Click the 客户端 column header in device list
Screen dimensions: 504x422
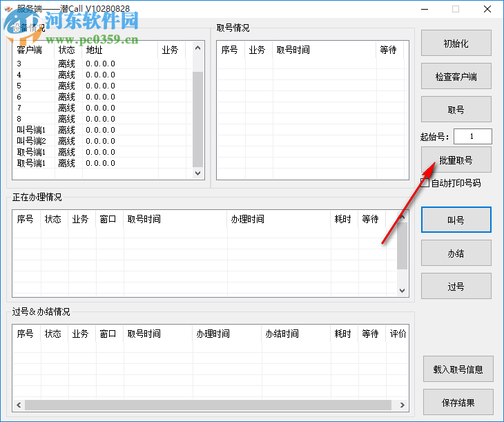33,50
